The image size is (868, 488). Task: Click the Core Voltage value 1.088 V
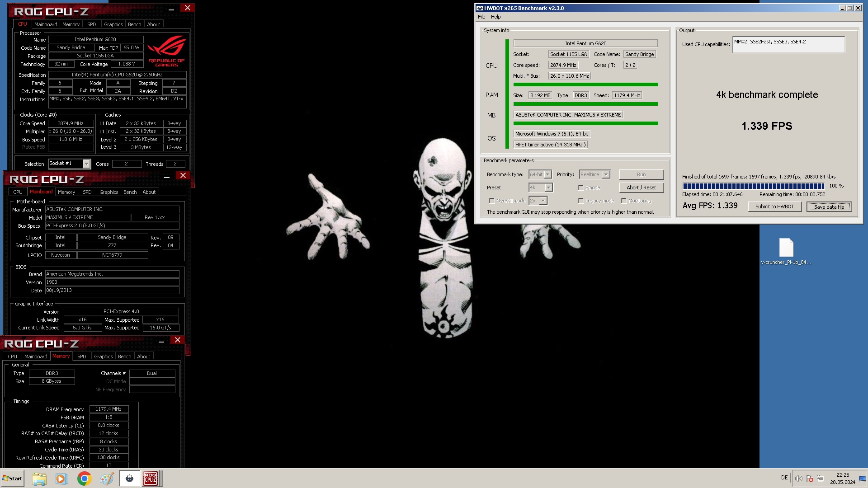tap(126, 64)
